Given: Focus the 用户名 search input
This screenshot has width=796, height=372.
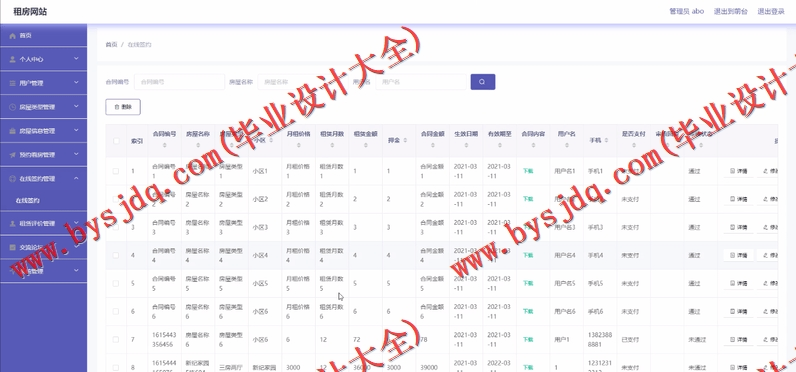Looking at the screenshot, I should click(421, 82).
